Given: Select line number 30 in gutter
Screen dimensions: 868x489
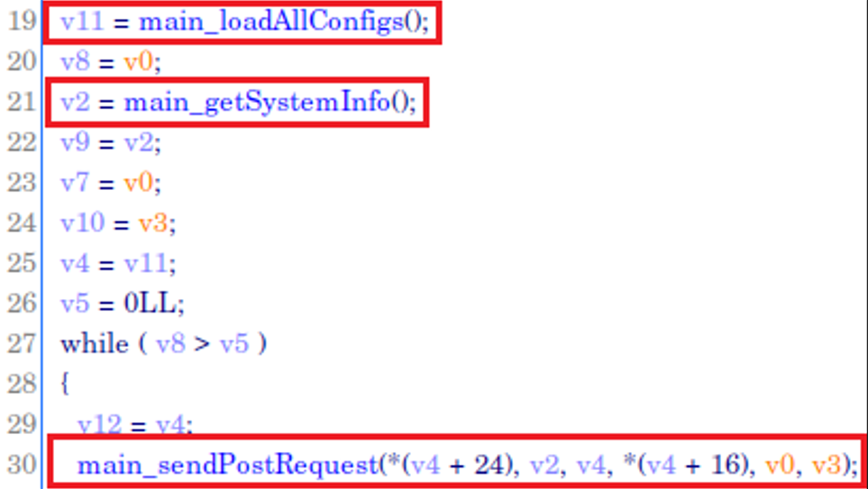Looking at the screenshot, I should coord(22,465).
